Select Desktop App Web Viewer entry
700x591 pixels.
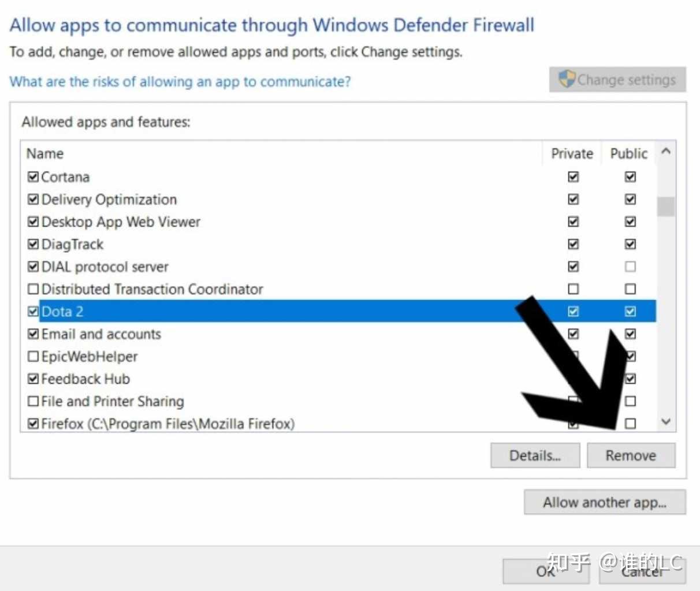[121, 222]
